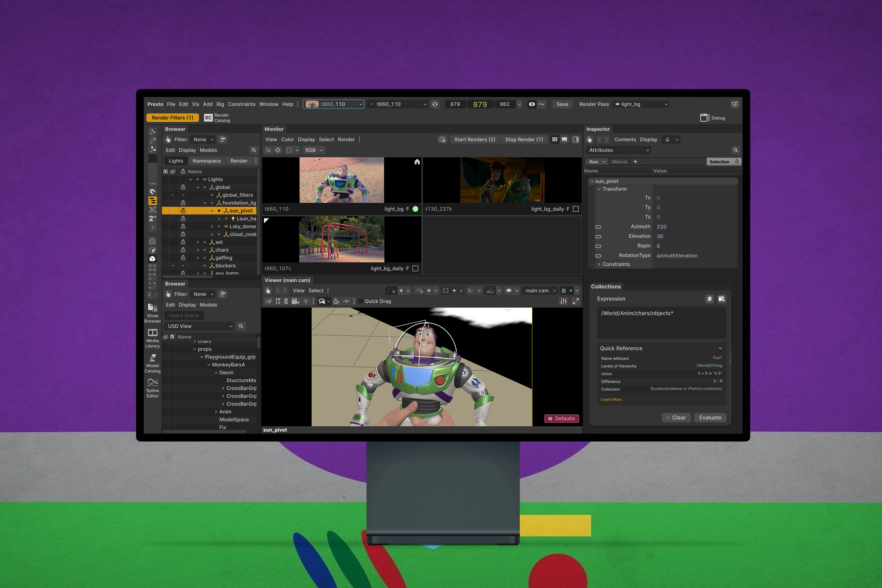Toggle checkbox for t860_107c render
The image size is (882, 588).
click(415, 269)
